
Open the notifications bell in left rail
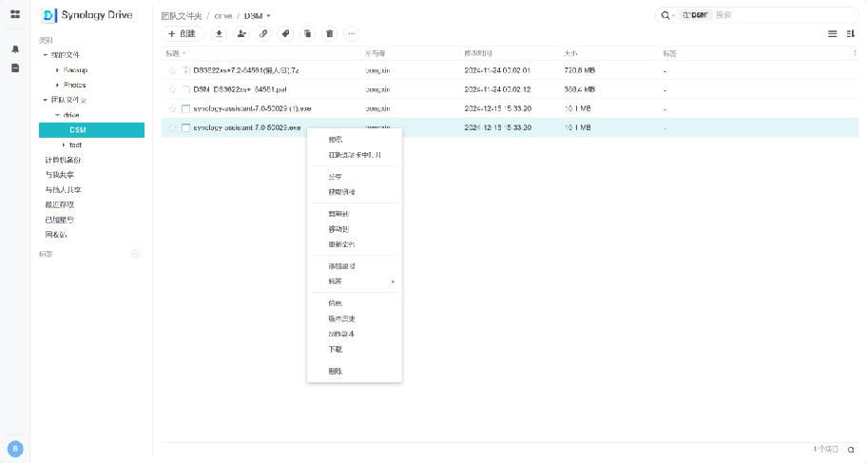click(15, 48)
